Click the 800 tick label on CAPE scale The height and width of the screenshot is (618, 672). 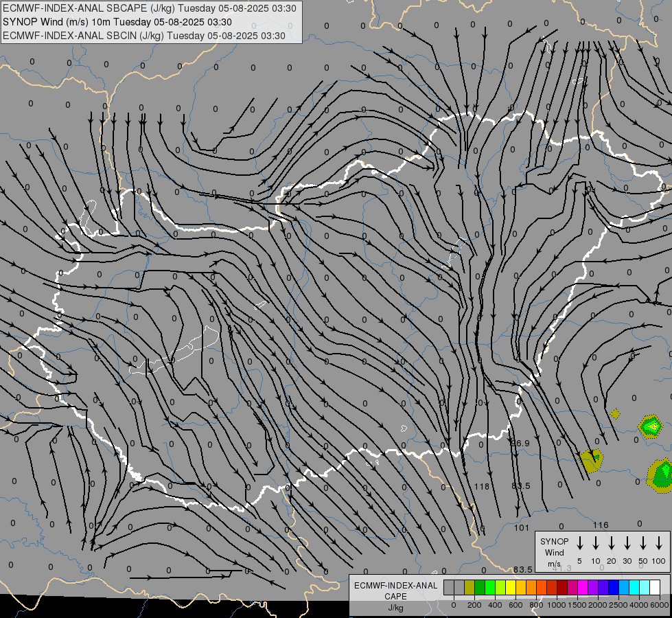(x=536, y=605)
